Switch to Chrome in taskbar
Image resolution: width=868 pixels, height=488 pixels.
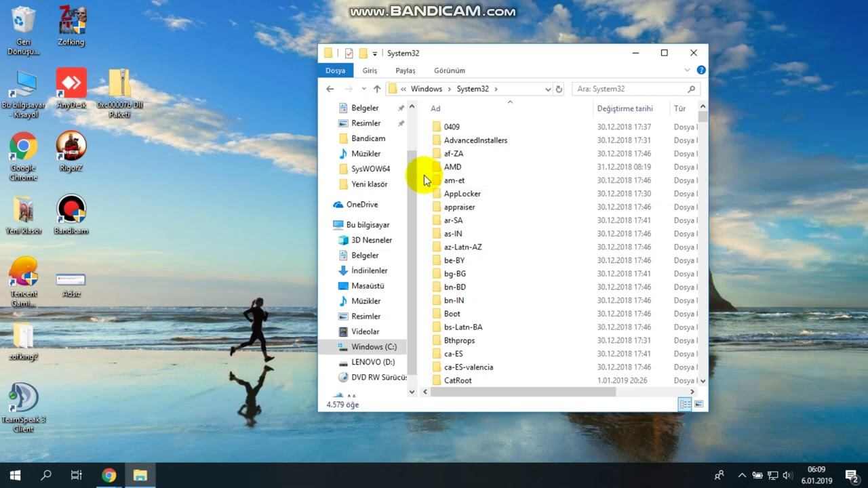(108, 475)
